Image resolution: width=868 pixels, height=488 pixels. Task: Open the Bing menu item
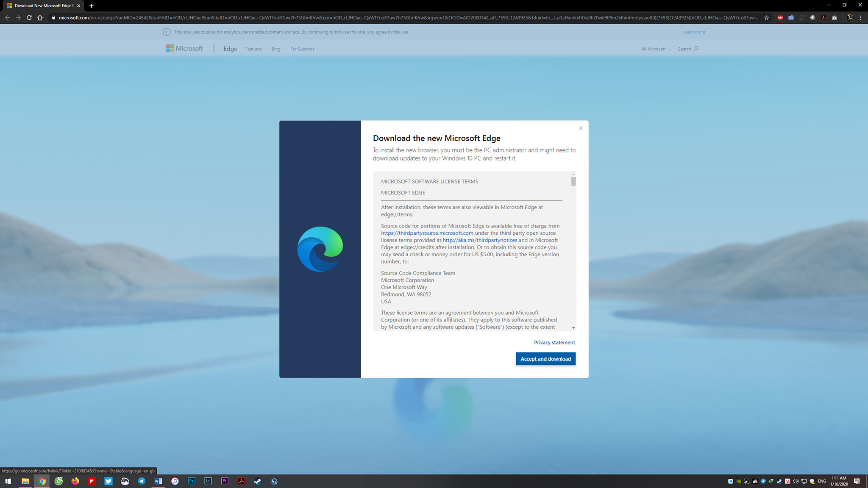pos(276,49)
